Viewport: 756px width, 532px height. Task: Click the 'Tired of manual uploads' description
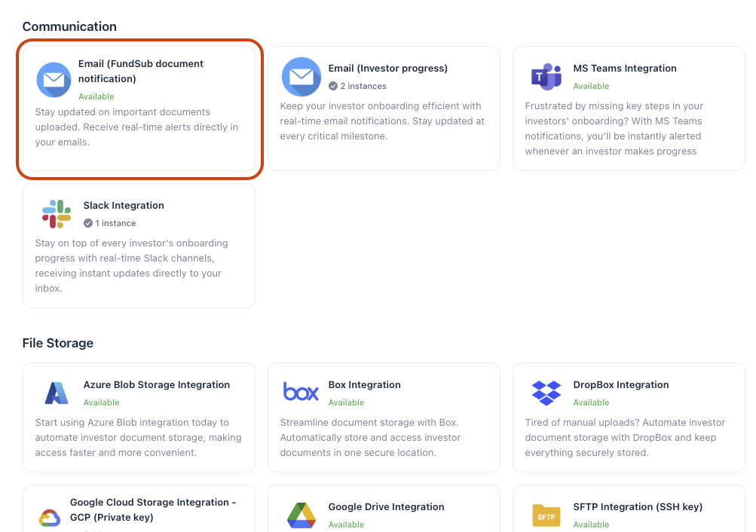625,438
